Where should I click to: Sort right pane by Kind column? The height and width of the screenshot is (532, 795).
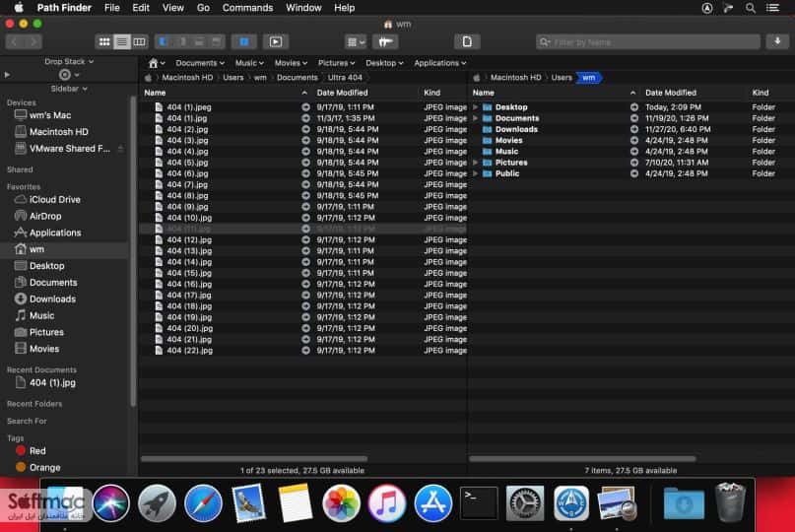[761, 93]
